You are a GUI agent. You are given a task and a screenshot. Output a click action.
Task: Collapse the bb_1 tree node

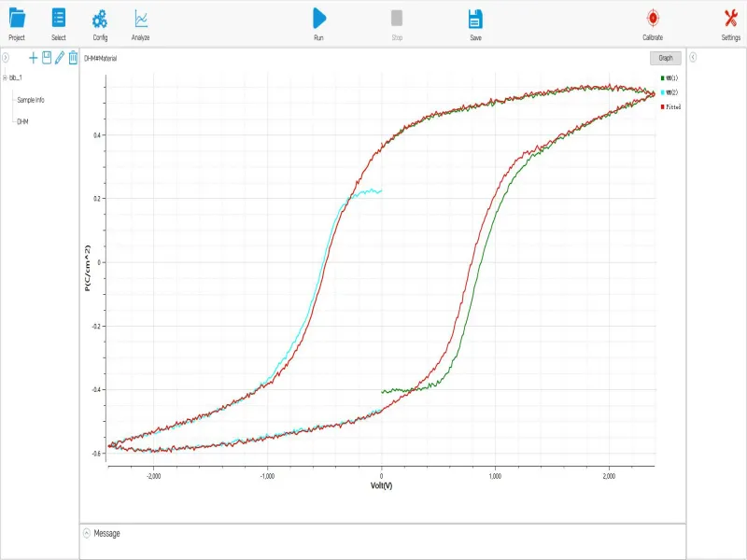[5, 77]
